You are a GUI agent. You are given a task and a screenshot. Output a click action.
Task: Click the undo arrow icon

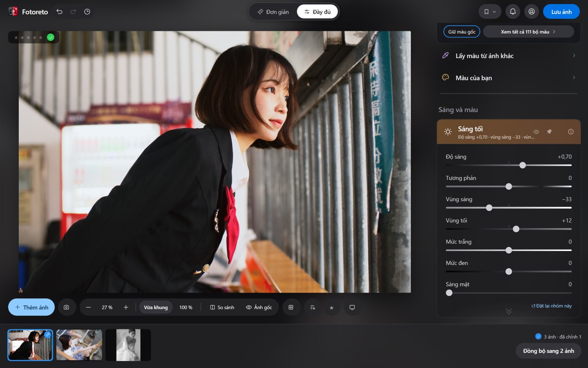tap(59, 12)
